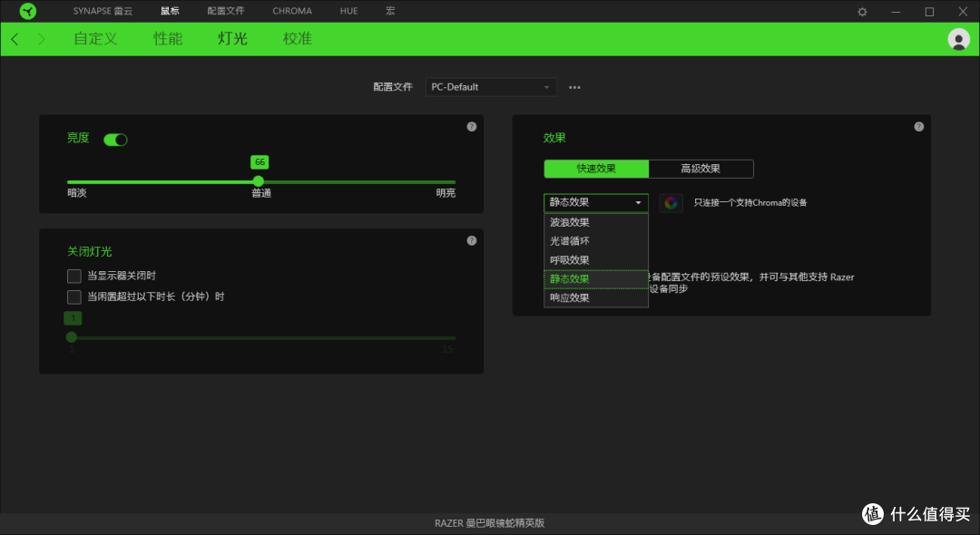The width and height of the screenshot is (980, 535).
Task: Switch to the 校准 tab
Action: tap(298, 39)
